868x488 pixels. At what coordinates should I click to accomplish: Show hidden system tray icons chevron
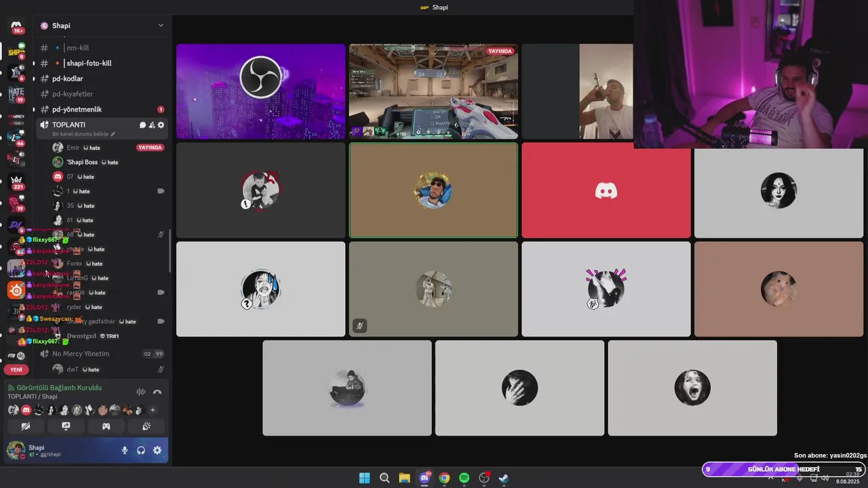tap(770, 478)
